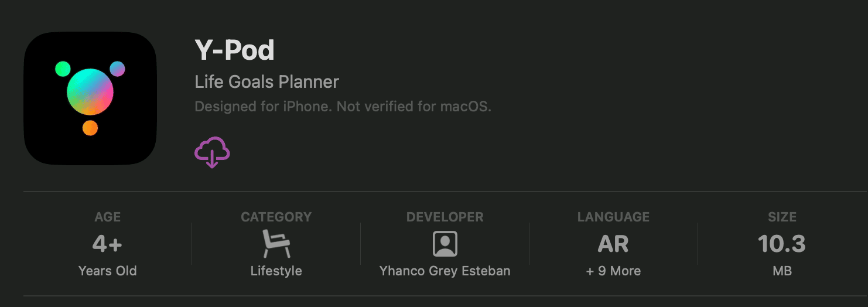Expand the "+ 9 More" languages list
868x307 pixels.
coord(613,271)
